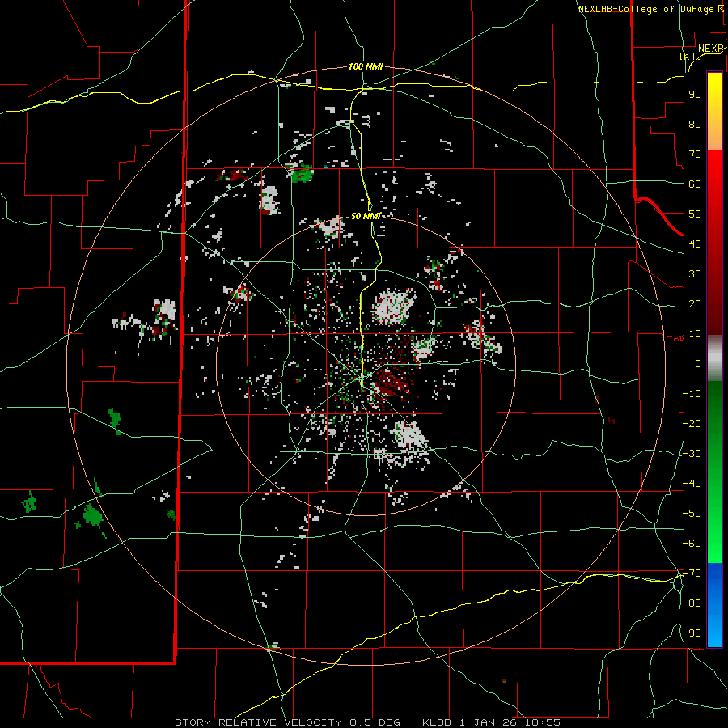Pick the orange band near 70
The image size is (728, 728).
pos(714,139)
